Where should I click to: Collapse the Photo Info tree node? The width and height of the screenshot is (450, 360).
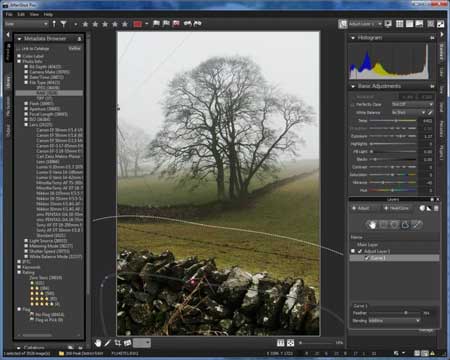point(19,61)
